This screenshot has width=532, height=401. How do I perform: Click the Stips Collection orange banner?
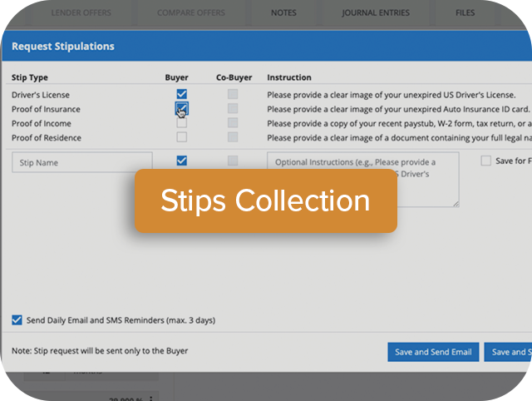click(265, 200)
